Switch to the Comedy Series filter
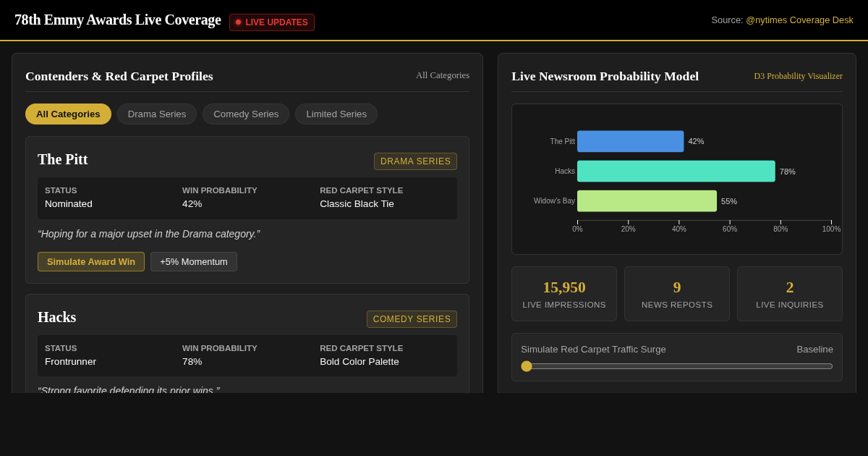This screenshot has height=456, width=868. (x=246, y=114)
